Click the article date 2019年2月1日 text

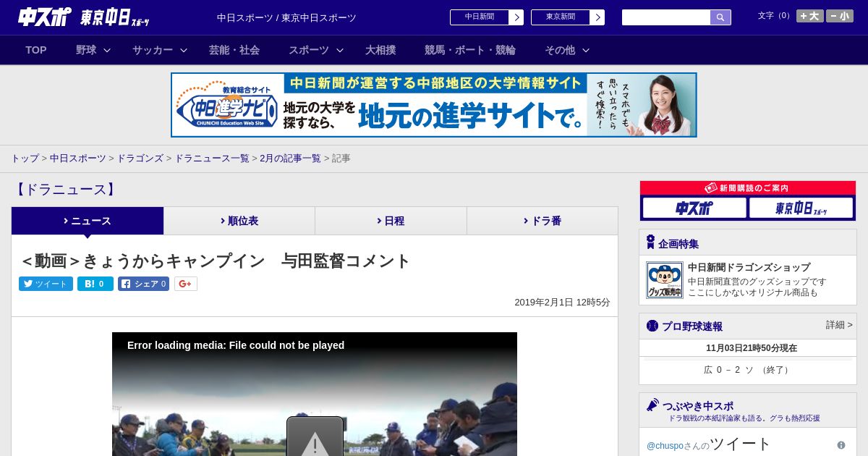[x=562, y=303]
